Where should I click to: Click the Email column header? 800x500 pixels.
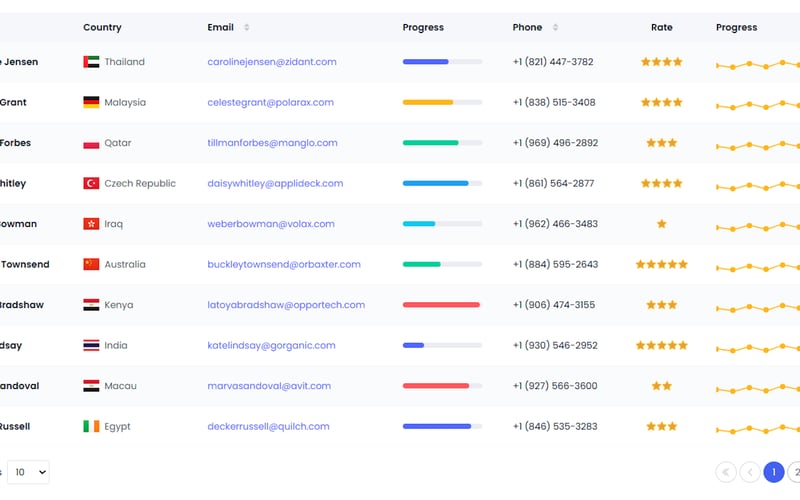coord(220,28)
